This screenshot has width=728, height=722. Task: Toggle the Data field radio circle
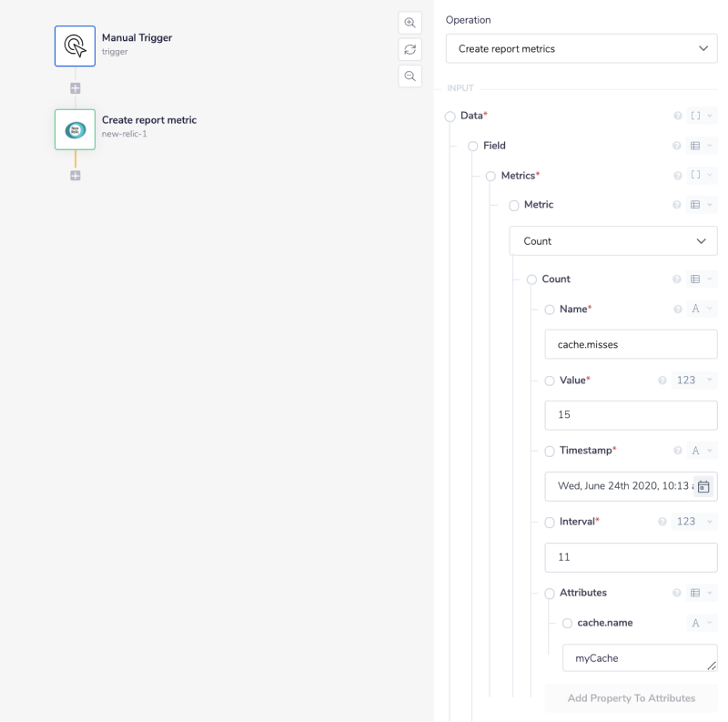point(450,116)
